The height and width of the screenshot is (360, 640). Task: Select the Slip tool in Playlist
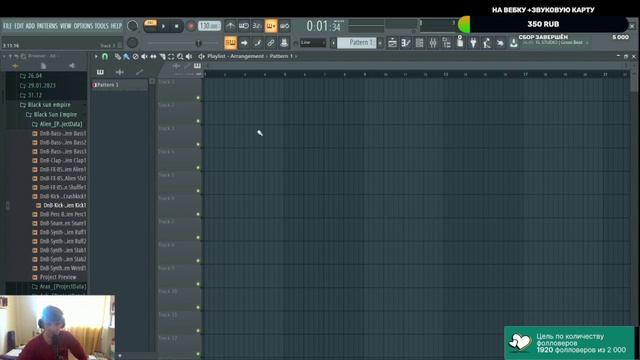[153, 56]
